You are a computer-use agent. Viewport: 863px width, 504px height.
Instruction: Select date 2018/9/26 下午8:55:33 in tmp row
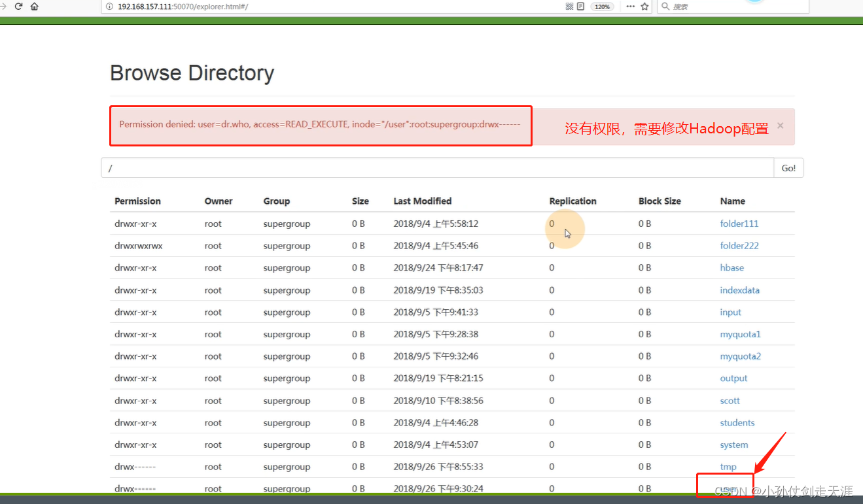(438, 467)
